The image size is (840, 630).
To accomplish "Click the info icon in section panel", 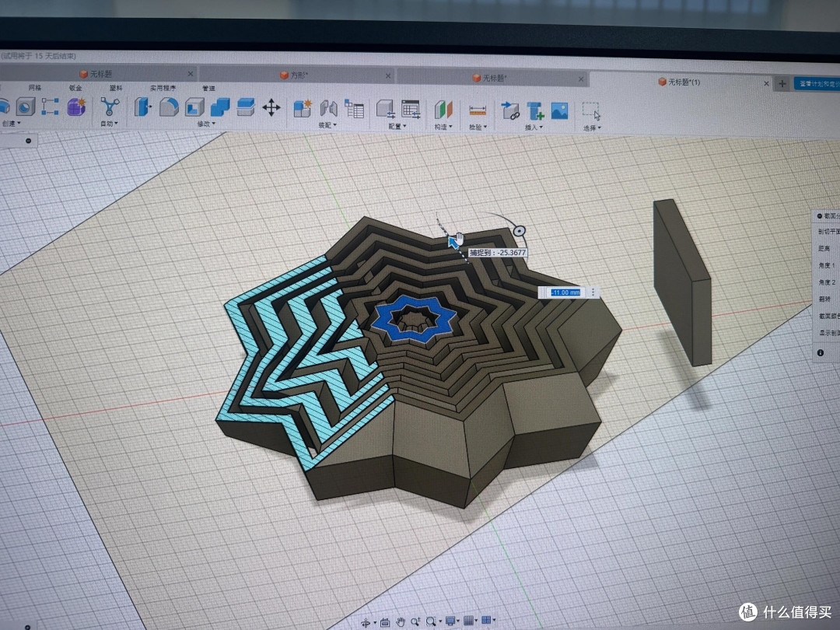I will [x=821, y=352].
